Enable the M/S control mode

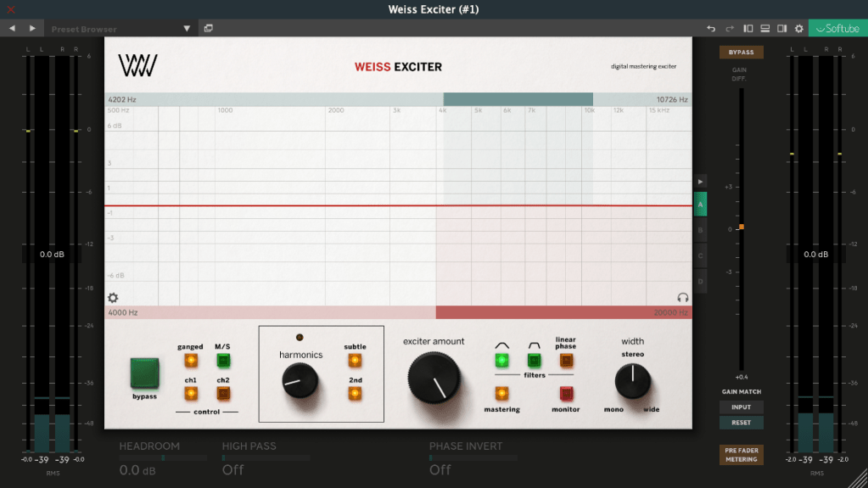(223, 361)
